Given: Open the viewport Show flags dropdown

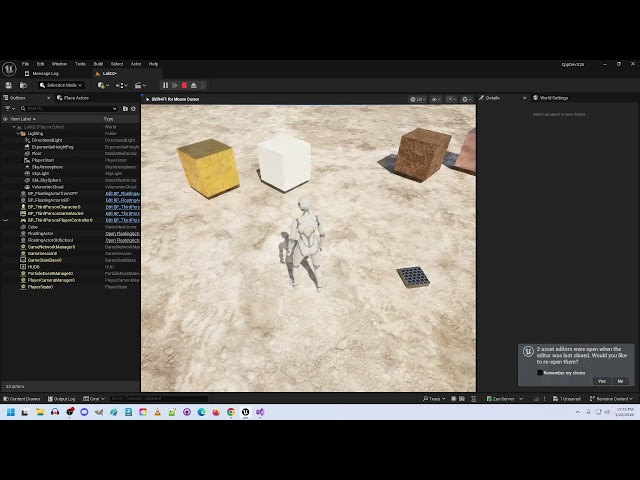Looking at the screenshot, I should [x=436, y=99].
